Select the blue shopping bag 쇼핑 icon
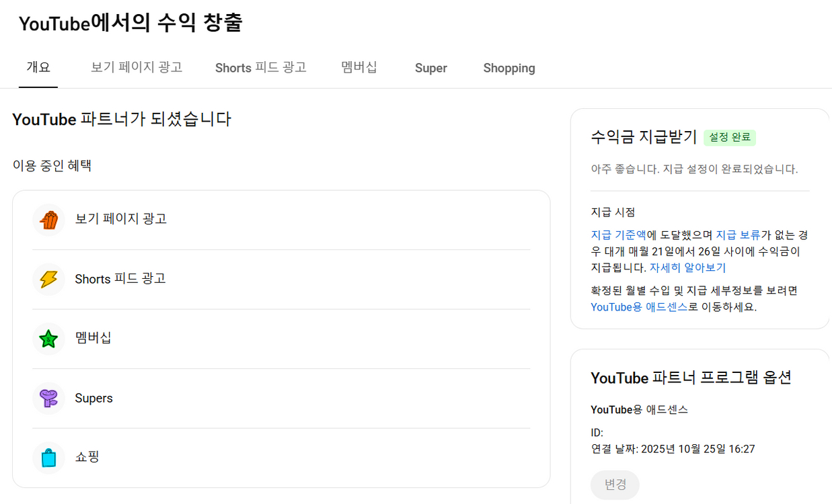Viewport: 832px width, 504px height. coord(48,457)
